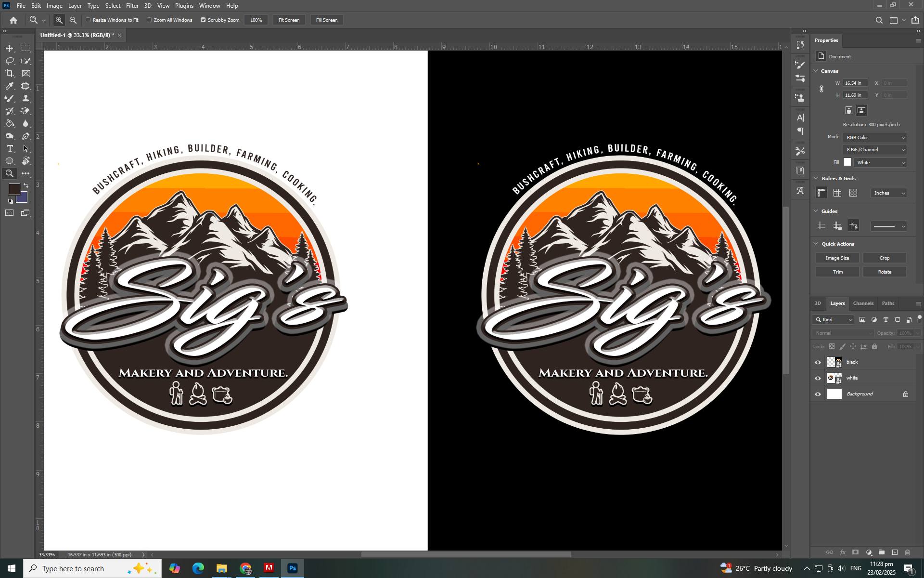Open the layer filter Kind dropdown
924x578 pixels.
(834, 320)
